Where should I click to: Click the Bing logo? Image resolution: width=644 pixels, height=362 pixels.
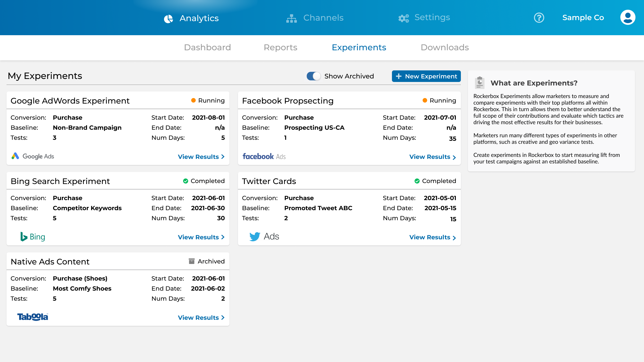point(33,237)
